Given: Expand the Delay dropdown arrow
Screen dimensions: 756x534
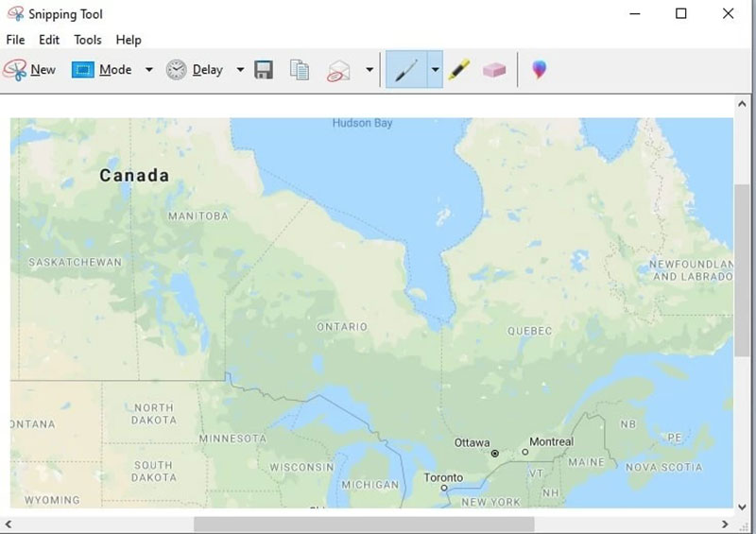Looking at the screenshot, I should 240,70.
